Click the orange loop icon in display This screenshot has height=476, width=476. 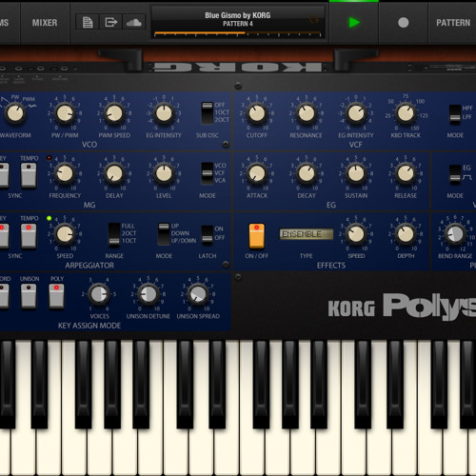(x=314, y=20)
